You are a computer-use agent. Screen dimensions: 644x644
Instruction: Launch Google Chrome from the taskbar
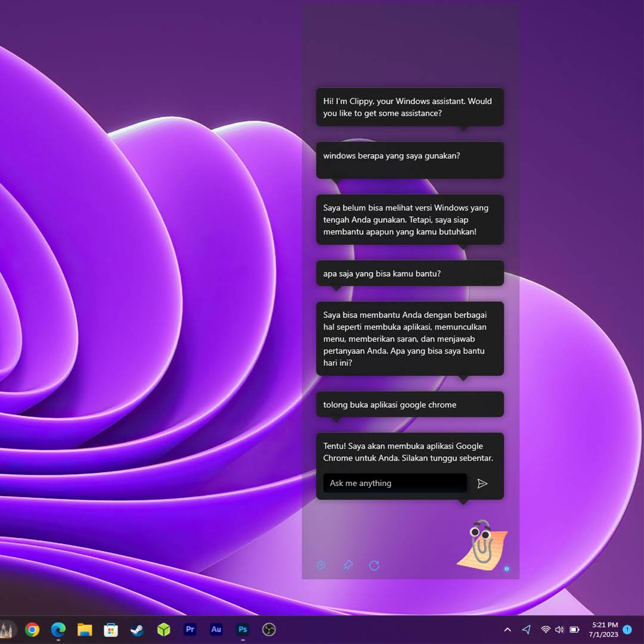pos(32,630)
